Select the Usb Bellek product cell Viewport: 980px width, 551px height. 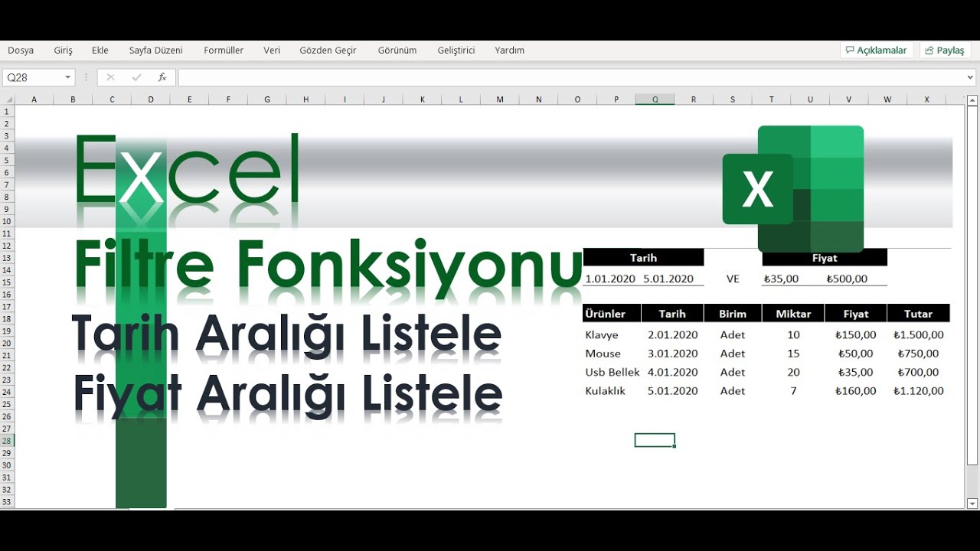(612, 372)
